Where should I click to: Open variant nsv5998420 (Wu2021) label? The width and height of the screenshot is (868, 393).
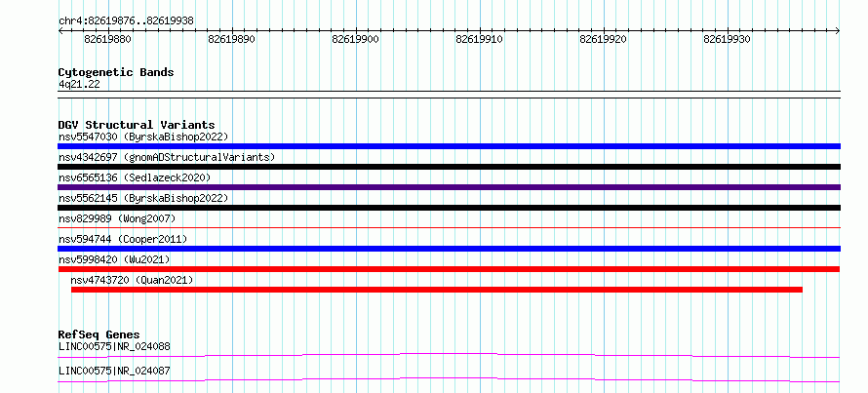tap(114, 259)
